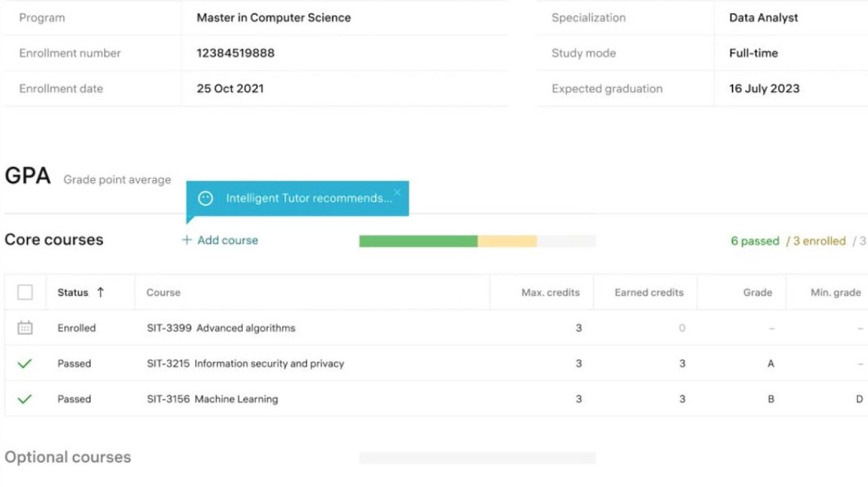Click the sort arrow next to Status

click(100, 292)
